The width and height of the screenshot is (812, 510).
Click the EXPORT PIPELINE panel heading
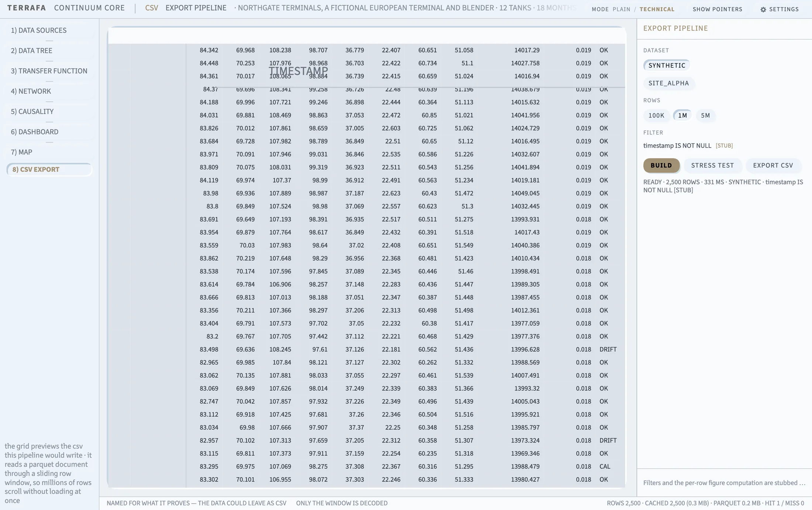pos(675,28)
